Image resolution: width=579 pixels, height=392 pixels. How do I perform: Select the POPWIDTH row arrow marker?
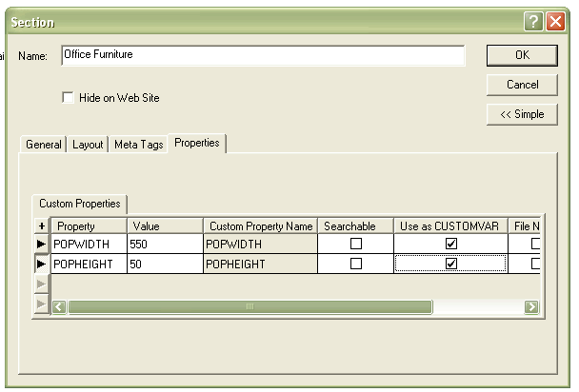pyautogui.click(x=41, y=245)
